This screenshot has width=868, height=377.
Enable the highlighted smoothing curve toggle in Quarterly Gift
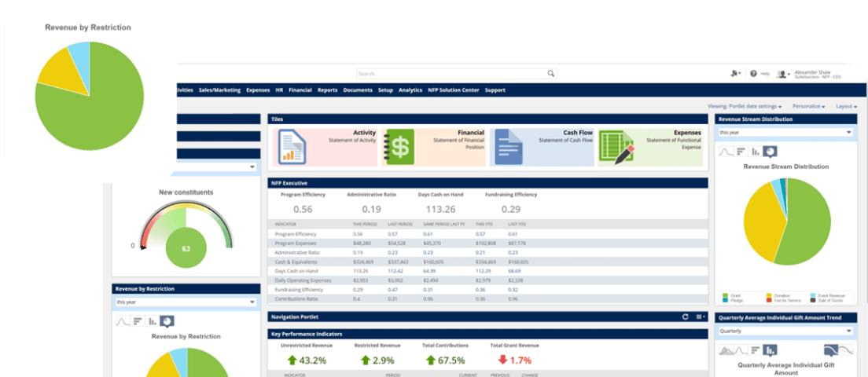[830, 350]
